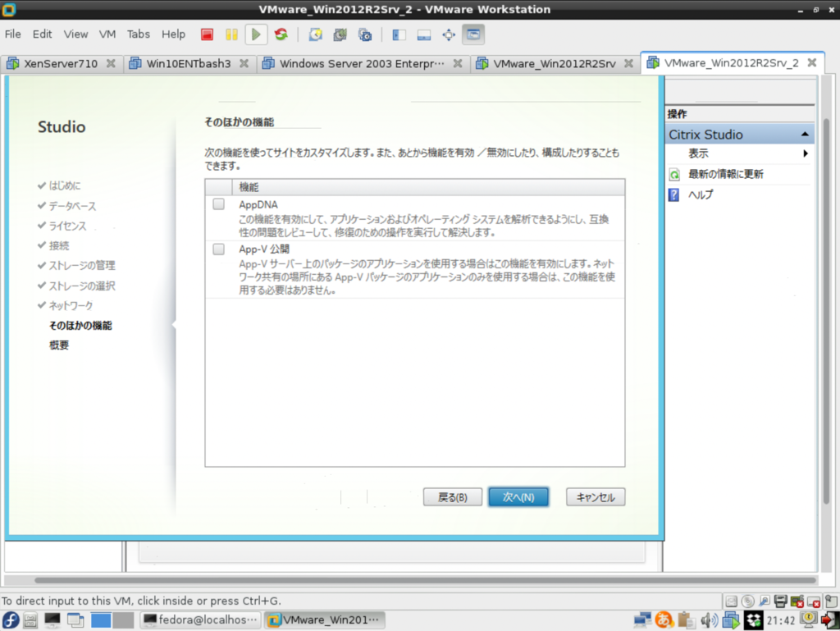Open the Snapshot Manager icon
Viewport: 840px width, 631px height.
click(x=365, y=34)
